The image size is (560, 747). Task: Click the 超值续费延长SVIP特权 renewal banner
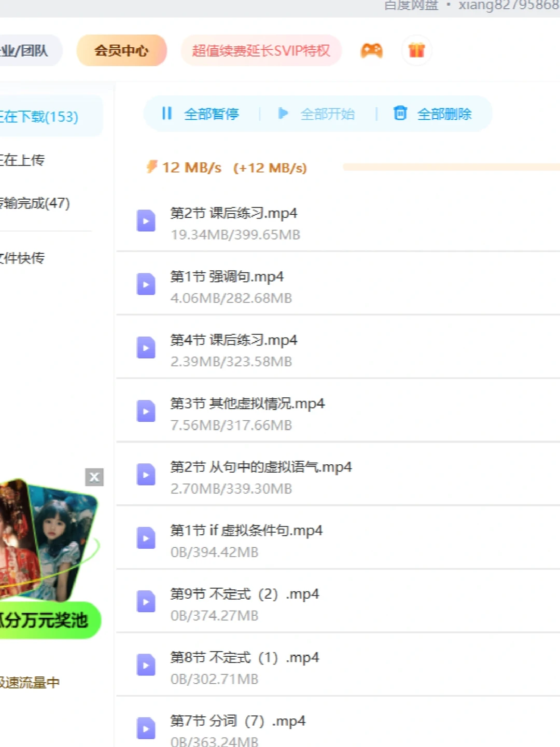[x=261, y=50]
